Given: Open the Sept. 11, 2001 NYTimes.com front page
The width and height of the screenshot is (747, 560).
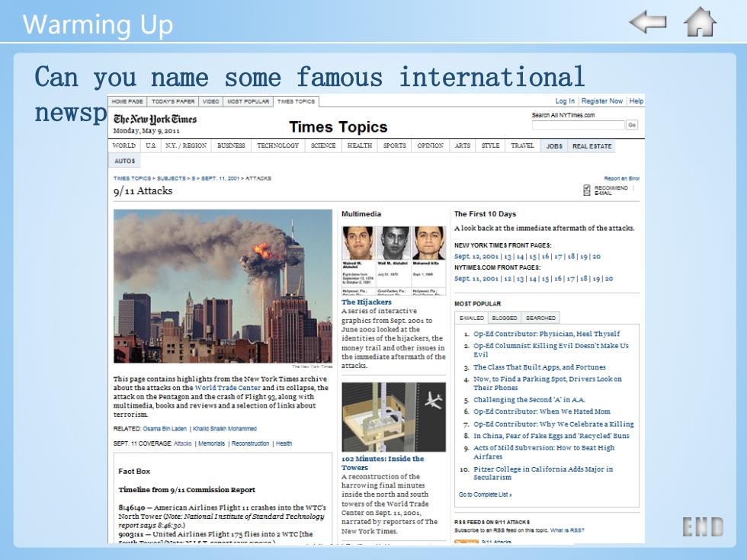Looking at the screenshot, I should 476,279.
